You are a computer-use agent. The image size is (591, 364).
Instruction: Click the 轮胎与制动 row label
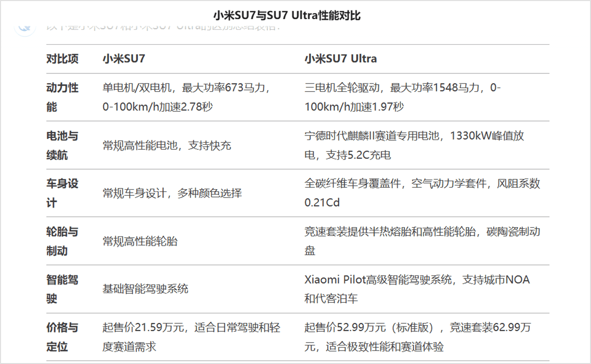click(63, 241)
